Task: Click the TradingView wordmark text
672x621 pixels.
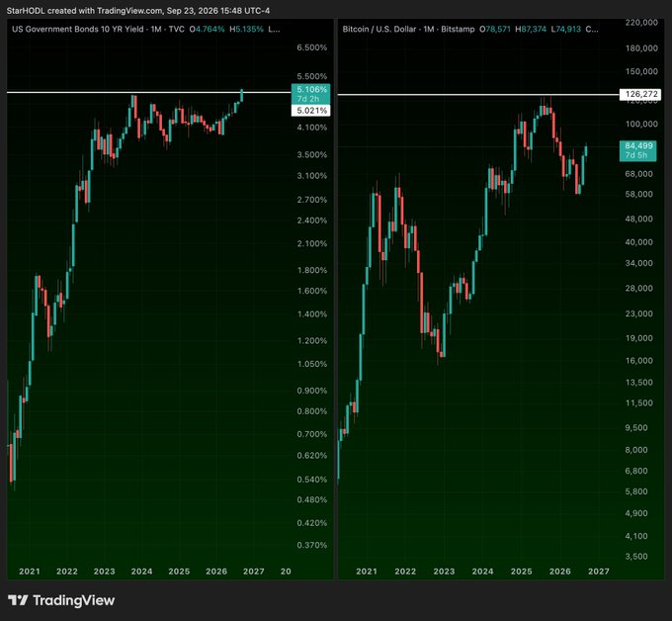Action: point(74,600)
